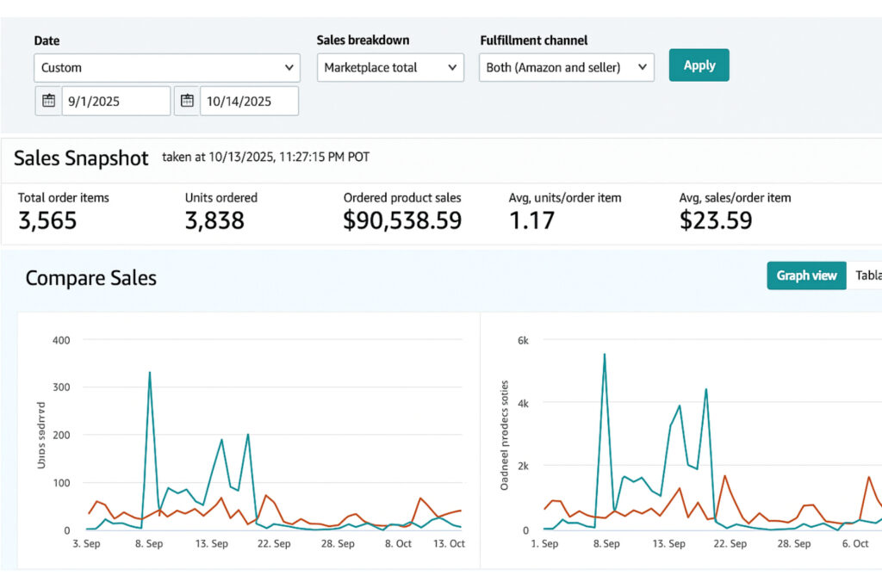
Task: Click the Avg sales/order item value $23.59
Action: coord(715,220)
